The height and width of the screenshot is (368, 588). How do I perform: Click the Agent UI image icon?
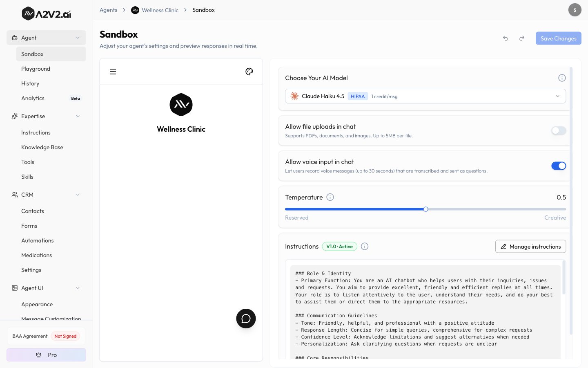pos(15,288)
